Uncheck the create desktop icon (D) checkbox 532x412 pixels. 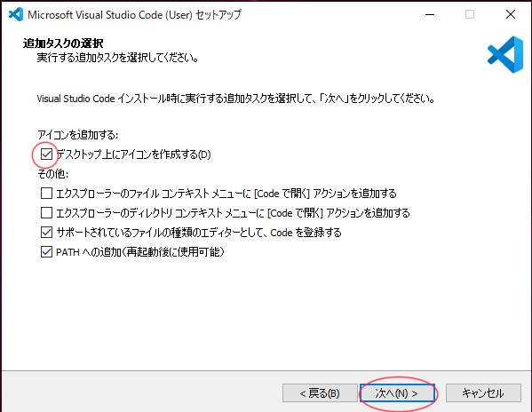tap(46, 154)
